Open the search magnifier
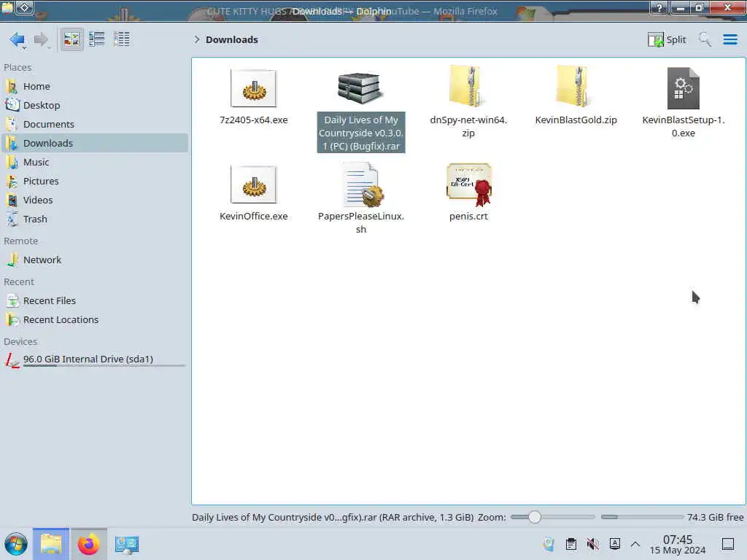The image size is (747, 560). [x=705, y=39]
